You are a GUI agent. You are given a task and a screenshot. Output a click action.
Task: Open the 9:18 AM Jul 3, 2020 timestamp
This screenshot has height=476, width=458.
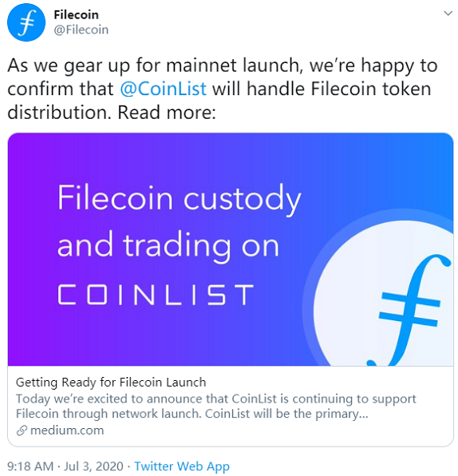tap(65, 466)
